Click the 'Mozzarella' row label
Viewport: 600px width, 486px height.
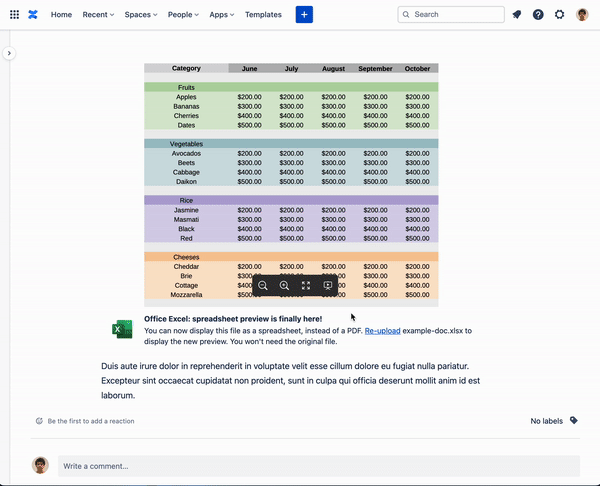[186, 295]
